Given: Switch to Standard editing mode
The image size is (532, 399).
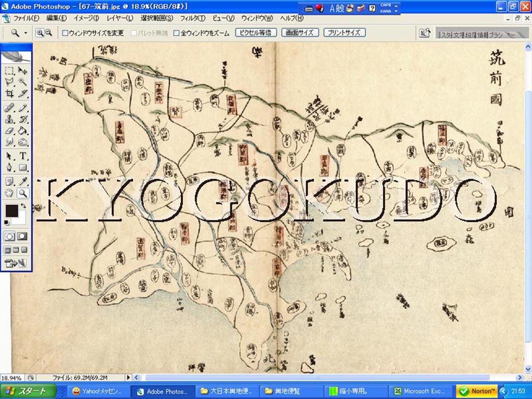Looking at the screenshot, I should [9, 236].
